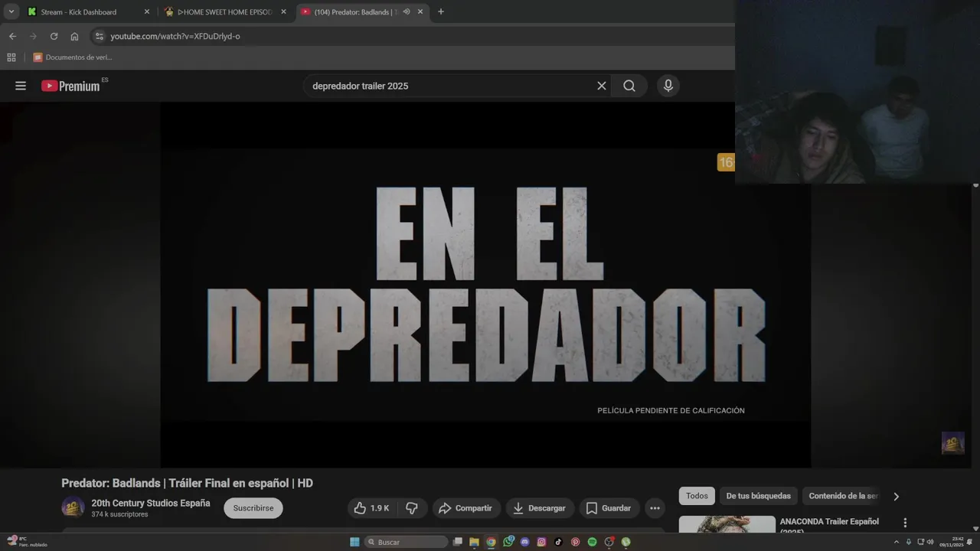The height and width of the screenshot is (551, 980).
Task: Like the video (1.9 K)
Action: (x=371, y=508)
